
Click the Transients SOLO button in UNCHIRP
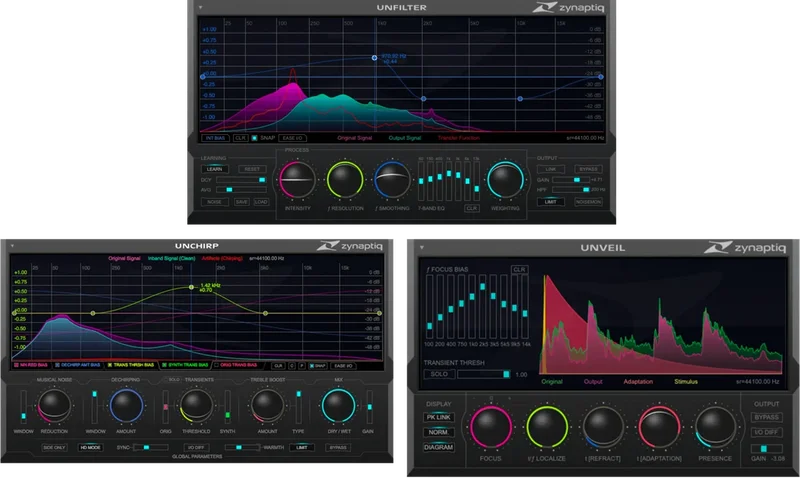(x=174, y=380)
